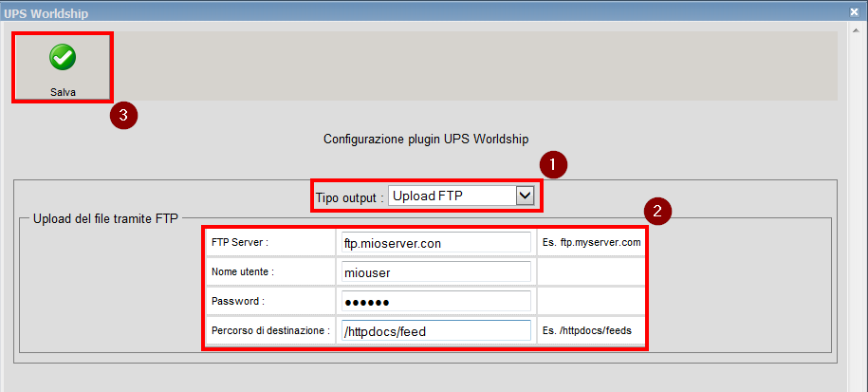This screenshot has width=868, height=392.
Task: Click the 'Tipo output :' label
Action: [350, 197]
